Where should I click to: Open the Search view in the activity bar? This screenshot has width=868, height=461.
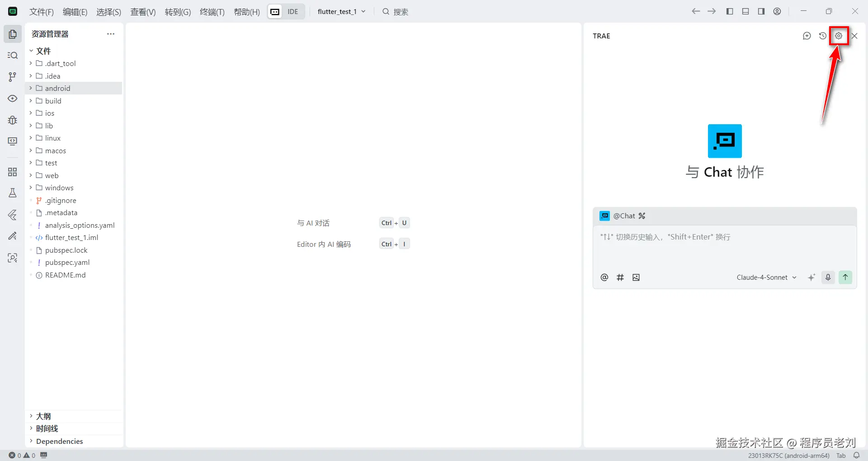(x=13, y=55)
